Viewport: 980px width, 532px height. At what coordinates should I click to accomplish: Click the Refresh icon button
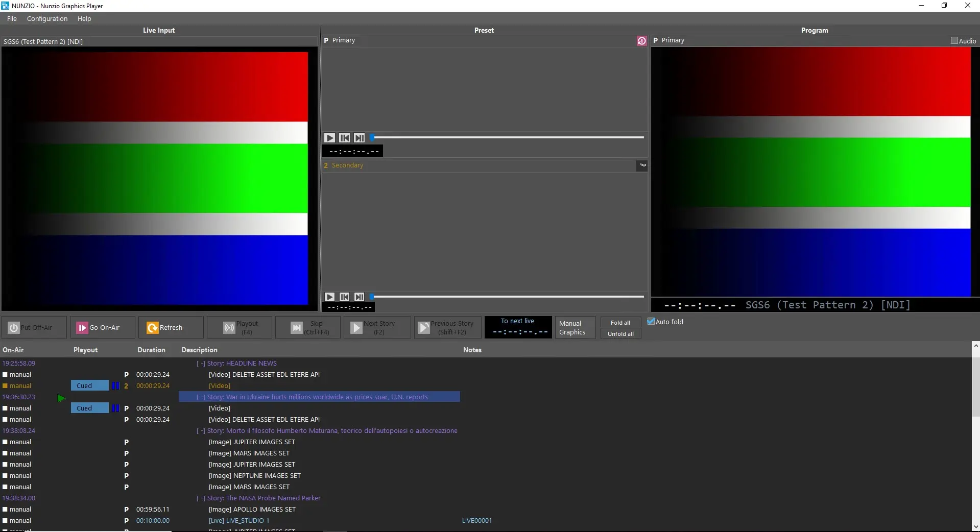[152, 328]
